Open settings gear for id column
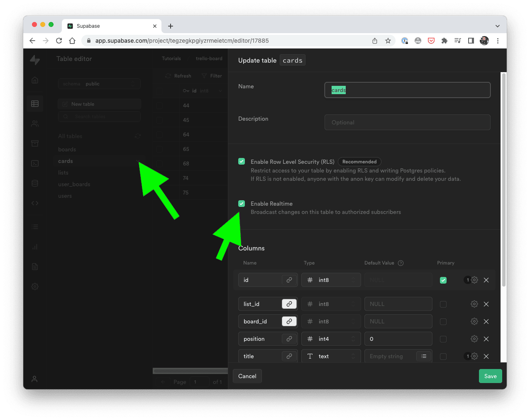This screenshot has height=420, width=530. (474, 280)
